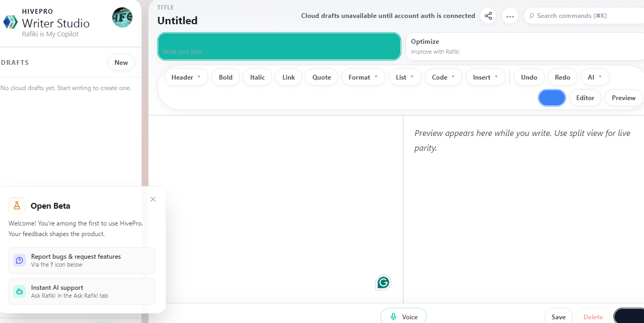The width and height of the screenshot is (644, 323).
Task: Click the Writer Studio heading
Action: point(56,23)
